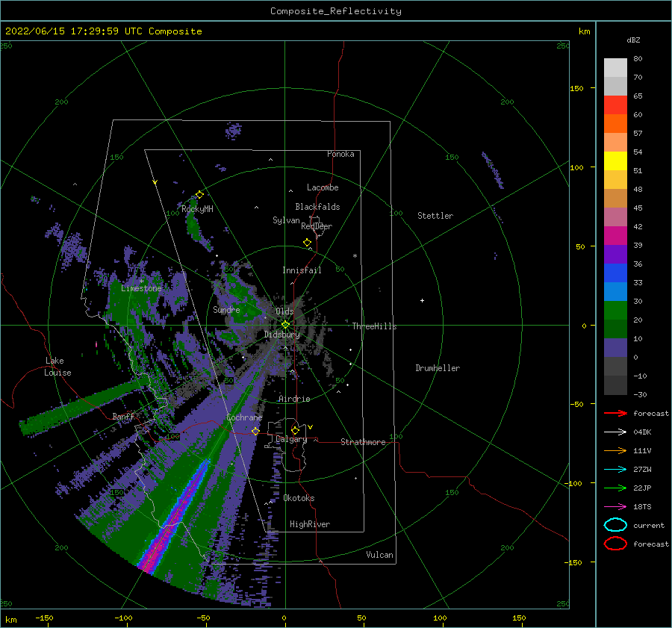
Task: Click the Lake Louise label
Action: tap(57, 367)
